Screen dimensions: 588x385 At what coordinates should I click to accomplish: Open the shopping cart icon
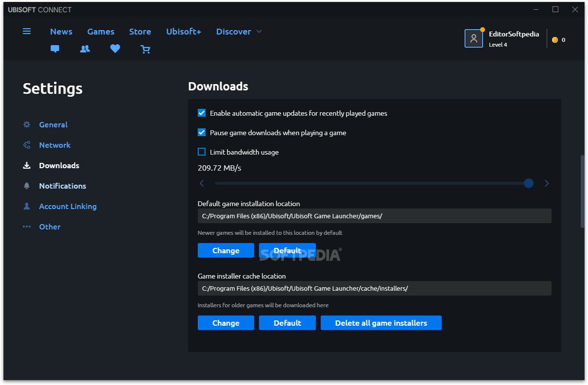145,49
